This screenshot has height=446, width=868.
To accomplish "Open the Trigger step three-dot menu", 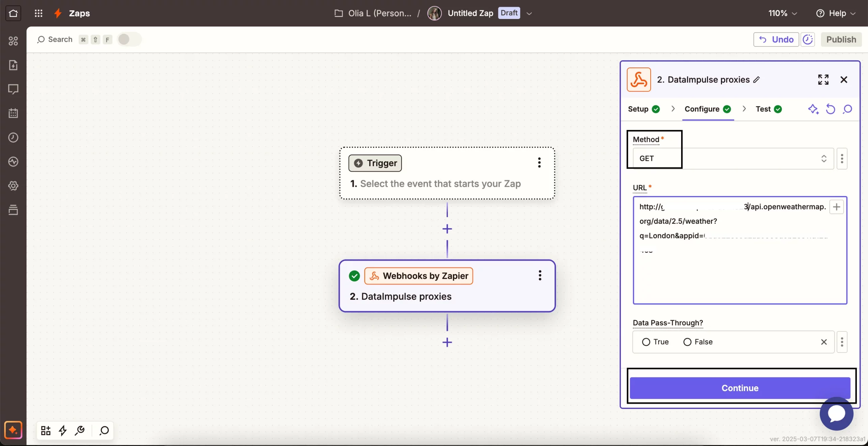I will pos(539,163).
